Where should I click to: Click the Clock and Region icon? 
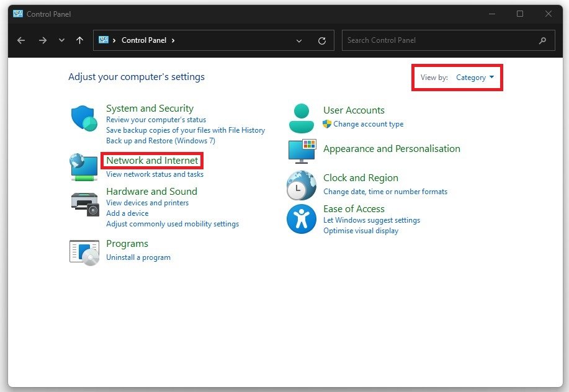click(302, 185)
